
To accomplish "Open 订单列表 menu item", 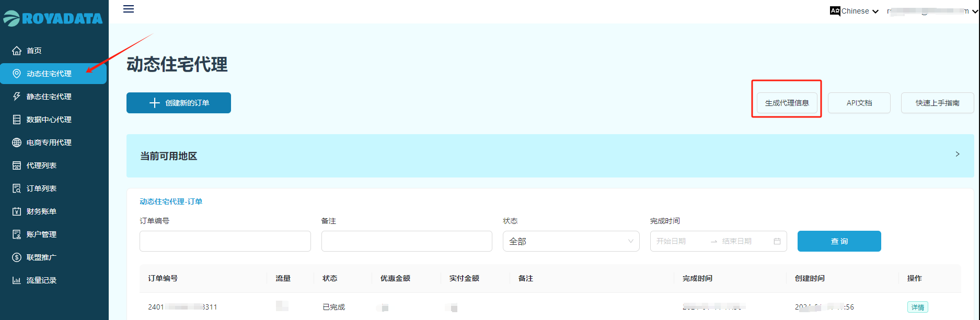I will click(54, 188).
